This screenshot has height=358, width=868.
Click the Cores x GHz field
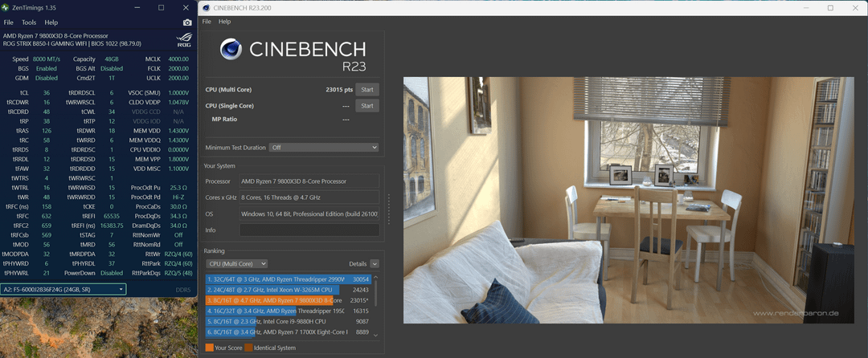(x=309, y=197)
